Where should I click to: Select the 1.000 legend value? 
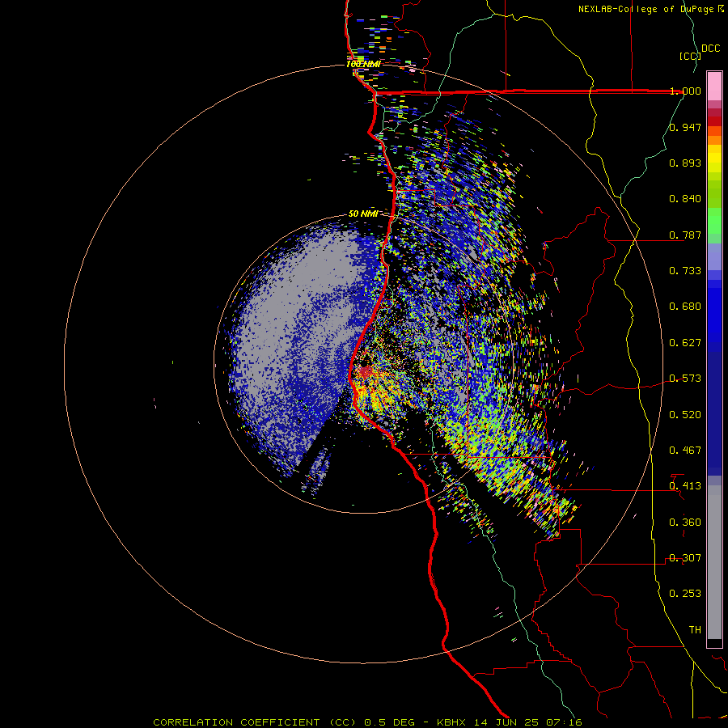pos(685,91)
